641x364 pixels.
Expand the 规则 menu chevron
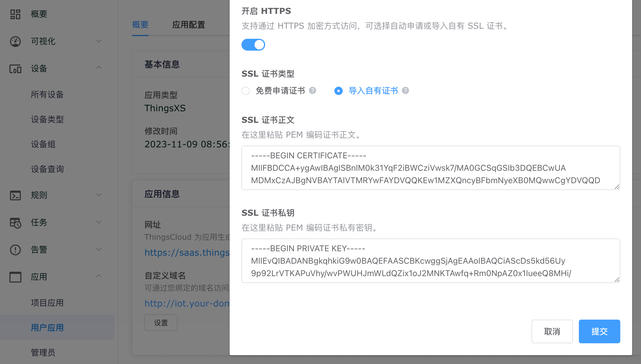click(x=99, y=195)
